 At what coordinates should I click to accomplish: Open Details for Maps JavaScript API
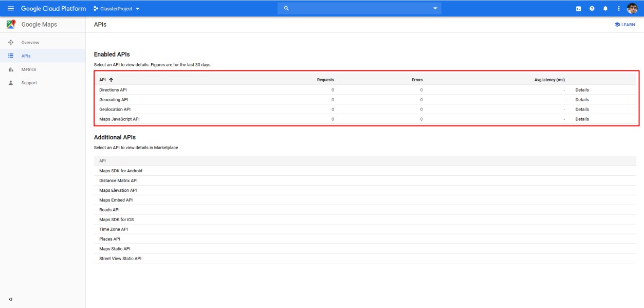pos(582,119)
